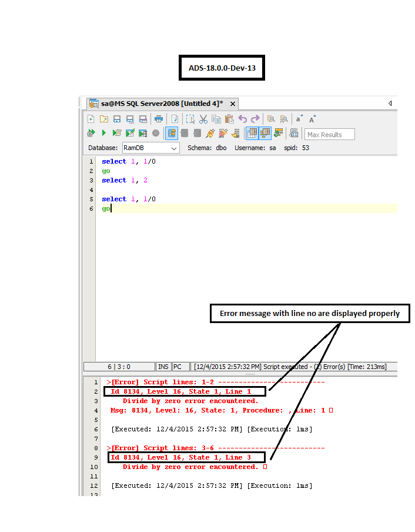415x532 pixels.
Task: Place cursor on editor line 6 'go'
Action: pyautogui.click(x=106, y=208)
